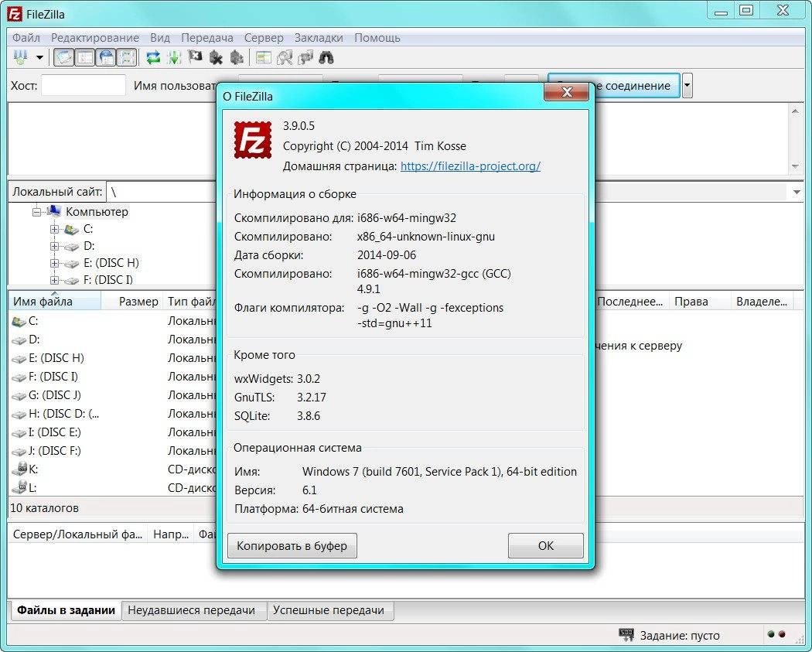Toggle message log display icon
Image resolution: width=812 pixels, height=652 pixels.
click(64, 57)
